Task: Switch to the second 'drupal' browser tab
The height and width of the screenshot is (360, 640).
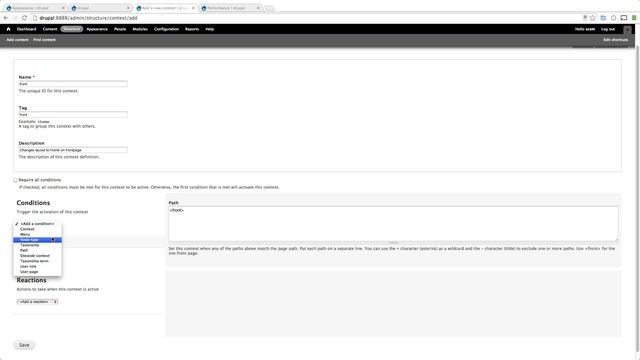Action: pyautogui.click(x=100, y=8)
